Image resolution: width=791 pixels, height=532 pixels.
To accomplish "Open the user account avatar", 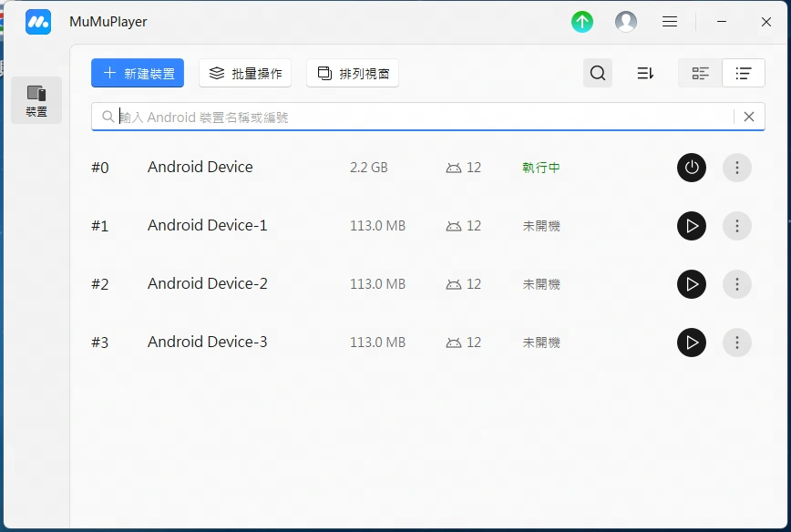I will (x=626, y=22).
